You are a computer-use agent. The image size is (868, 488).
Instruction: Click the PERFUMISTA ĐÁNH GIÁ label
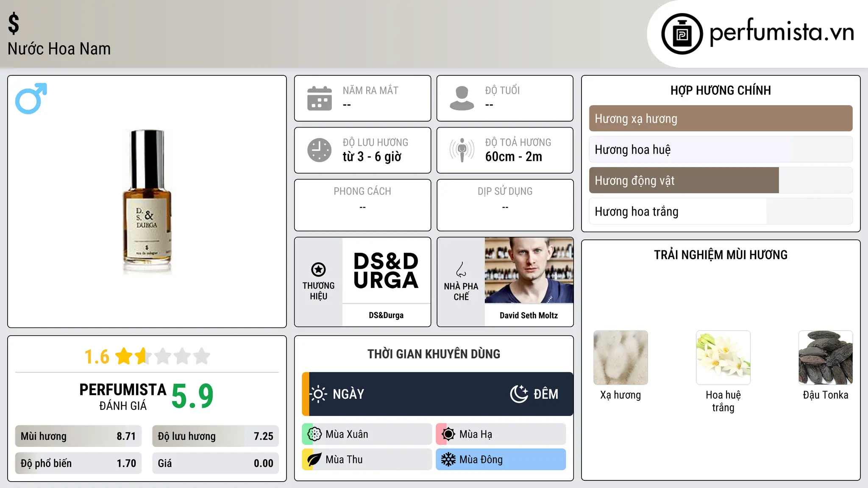(123, 397)
